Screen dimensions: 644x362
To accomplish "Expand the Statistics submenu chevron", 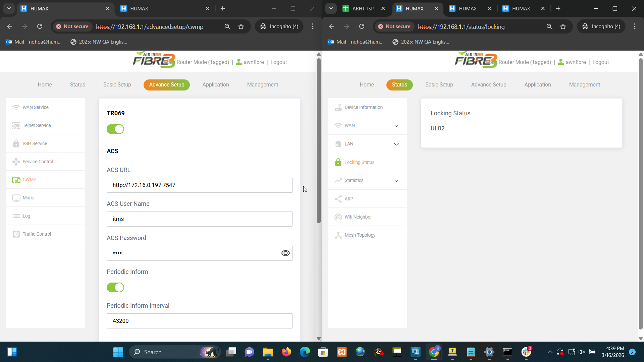I will tap(396, 181).
